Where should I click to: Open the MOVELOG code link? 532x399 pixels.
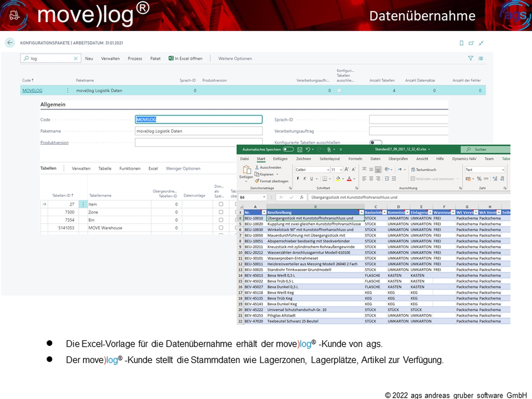(31, 90)
